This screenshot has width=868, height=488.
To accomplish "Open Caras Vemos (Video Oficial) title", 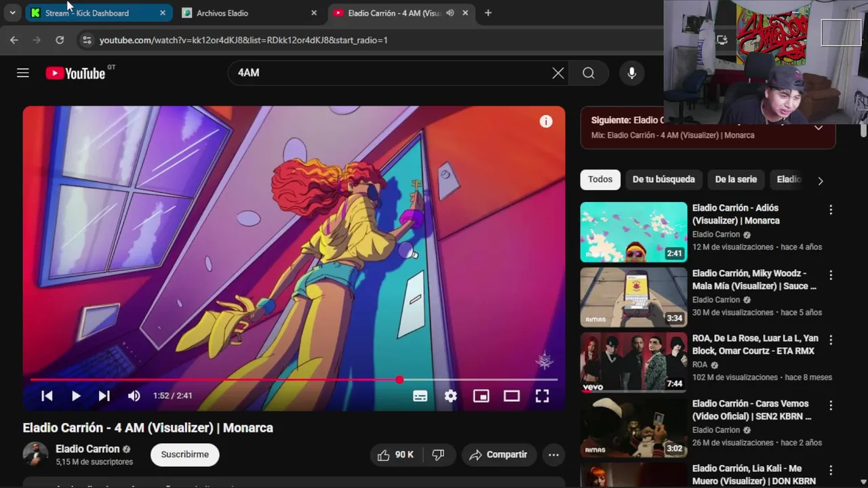I will (752, 410).
